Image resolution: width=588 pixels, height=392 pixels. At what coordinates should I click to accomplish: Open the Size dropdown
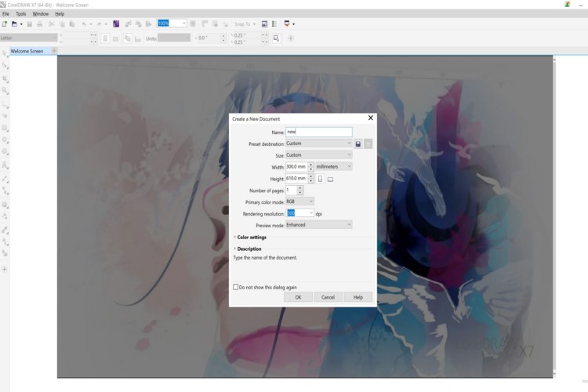[x=319, y=155]
